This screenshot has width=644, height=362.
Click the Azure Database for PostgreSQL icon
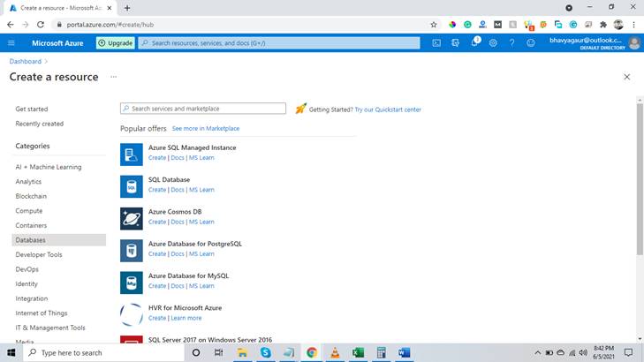point(132,251)
